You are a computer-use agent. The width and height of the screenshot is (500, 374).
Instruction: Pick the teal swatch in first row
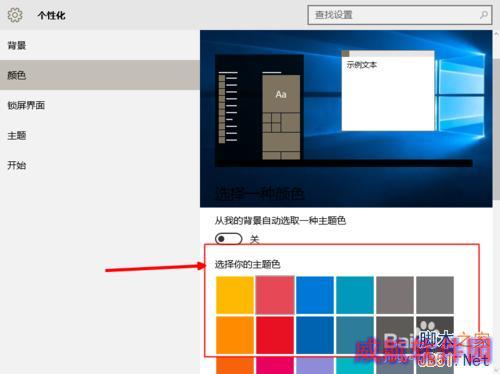tap(355, 295)
